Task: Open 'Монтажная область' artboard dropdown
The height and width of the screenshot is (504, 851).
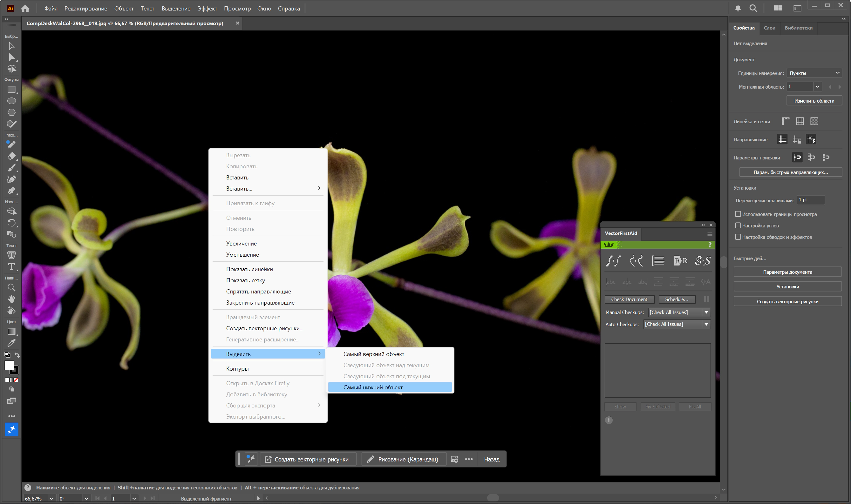Action: 817,87
